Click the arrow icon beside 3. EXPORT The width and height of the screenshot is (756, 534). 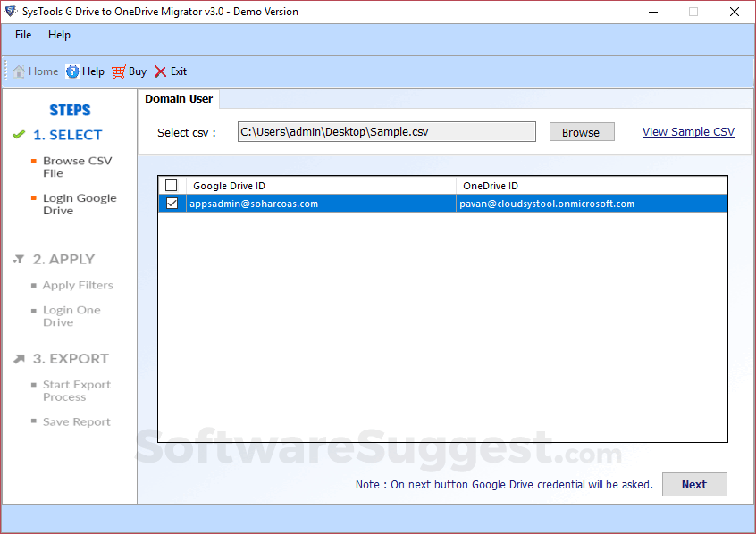[19, 359]
